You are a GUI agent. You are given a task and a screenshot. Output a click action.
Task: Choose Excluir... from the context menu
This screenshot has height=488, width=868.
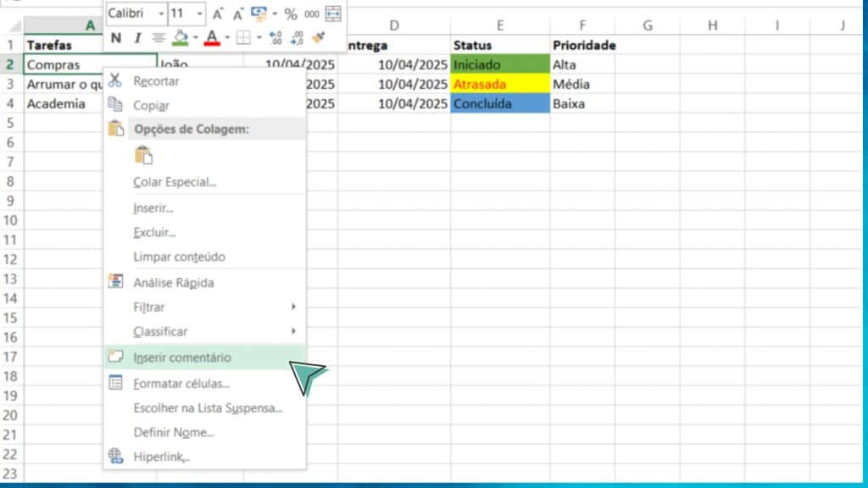tap(205, 232)
